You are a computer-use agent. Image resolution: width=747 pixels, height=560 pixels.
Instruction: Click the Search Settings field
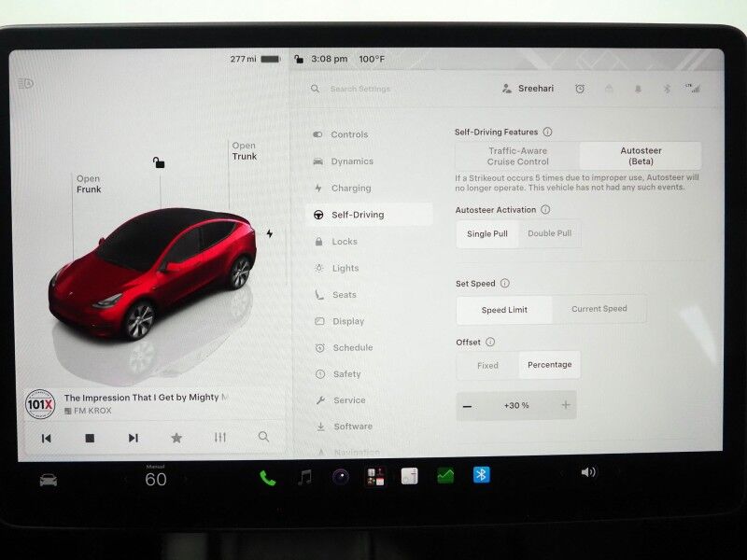point(360,89)
